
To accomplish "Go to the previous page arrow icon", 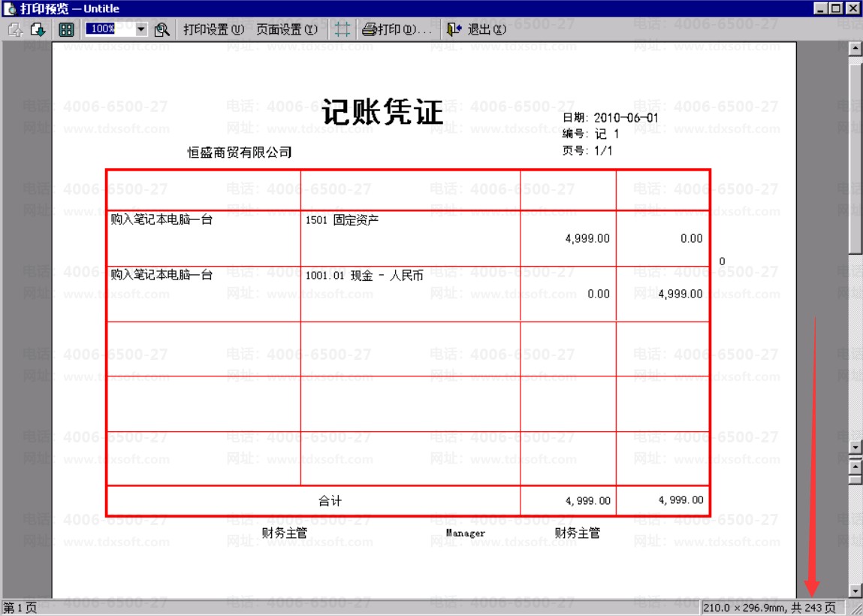I will pos(14,30).
